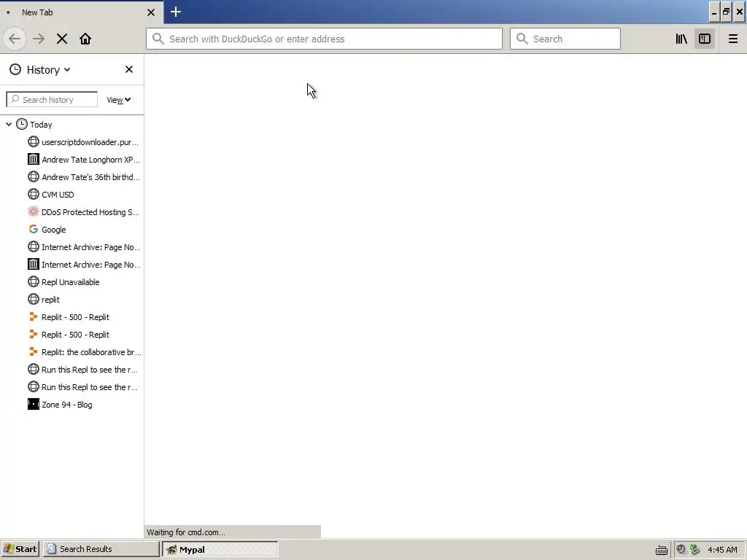Screen dimensions: 747x560
Task: Click the Zone 94 Blog favicon
Action: pos(34,404)
